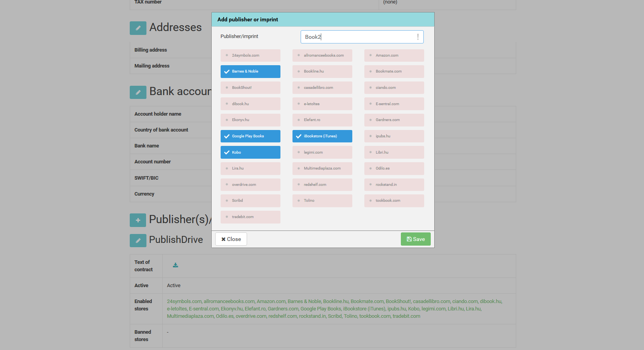Enable the tradebit.com store
Image resolution: width=644 pixels, height=350 pixels.
pos(251,217)
